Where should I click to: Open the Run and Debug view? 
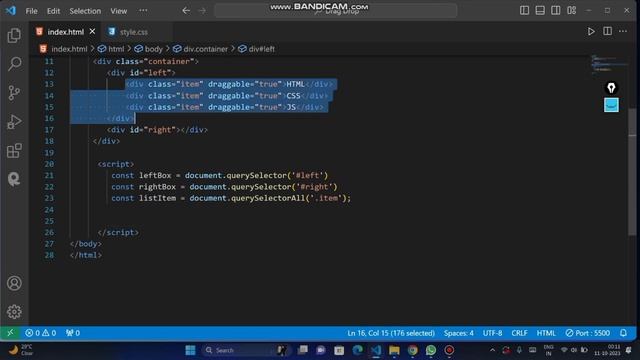coord(14,122)
